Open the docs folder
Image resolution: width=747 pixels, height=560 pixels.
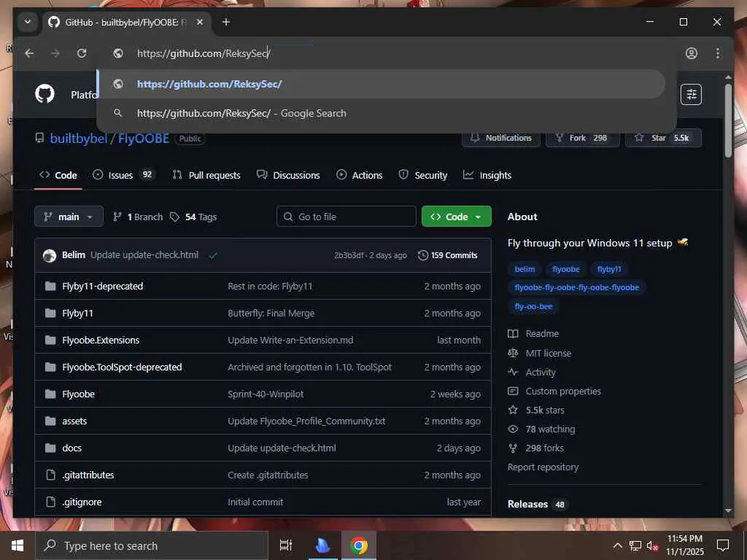[x=72, y=448]
